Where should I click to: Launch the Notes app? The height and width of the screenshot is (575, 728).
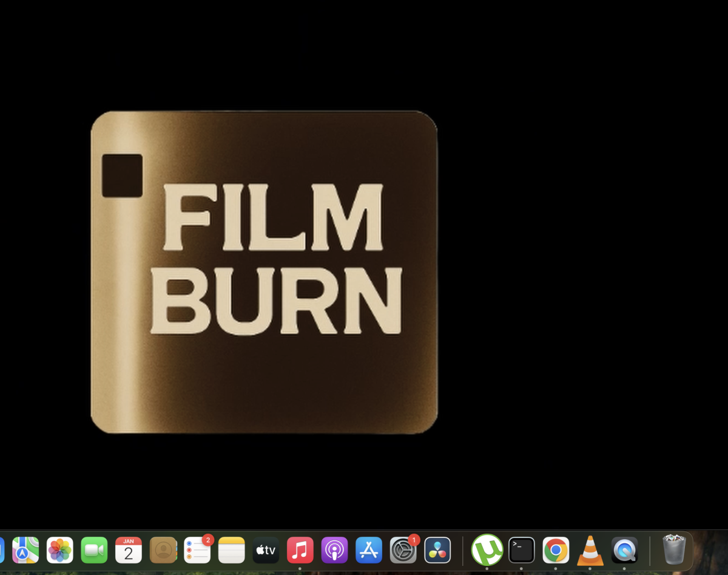click(231, 550)
